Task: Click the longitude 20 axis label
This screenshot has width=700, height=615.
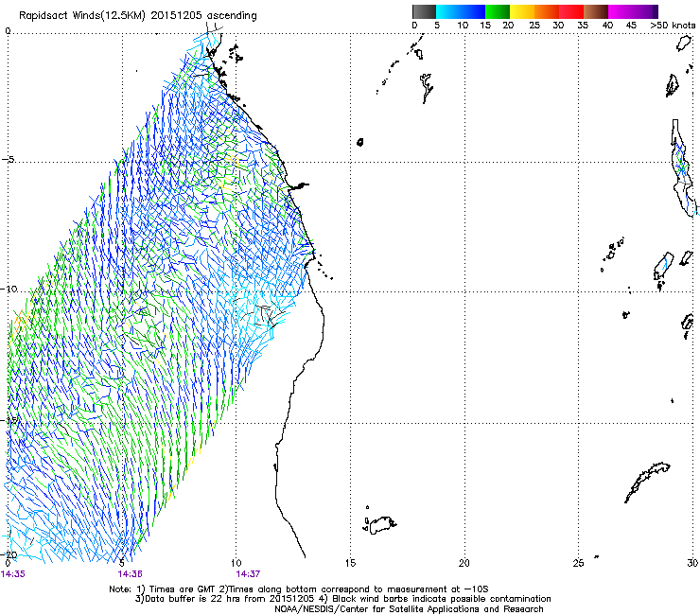Action: [x=464, y=563]
